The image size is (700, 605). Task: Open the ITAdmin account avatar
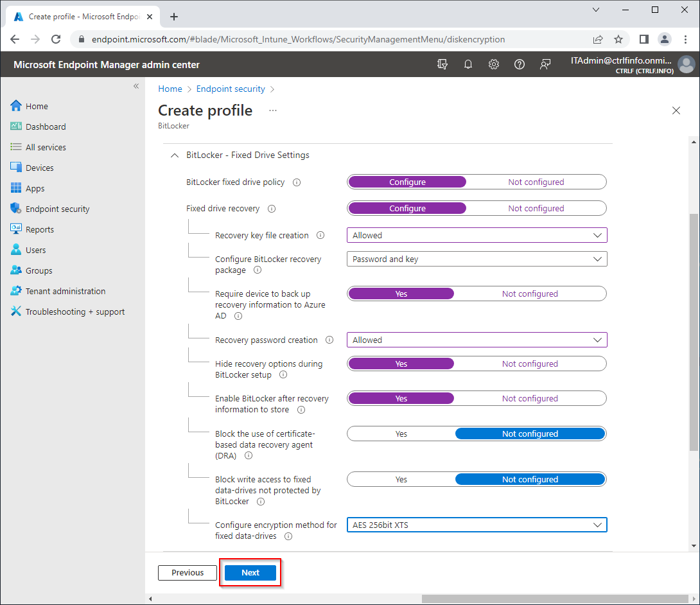point(686,64)
